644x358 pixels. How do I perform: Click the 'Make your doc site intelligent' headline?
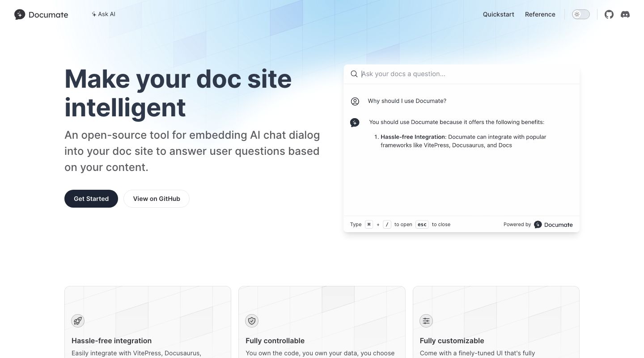[178, 93]
